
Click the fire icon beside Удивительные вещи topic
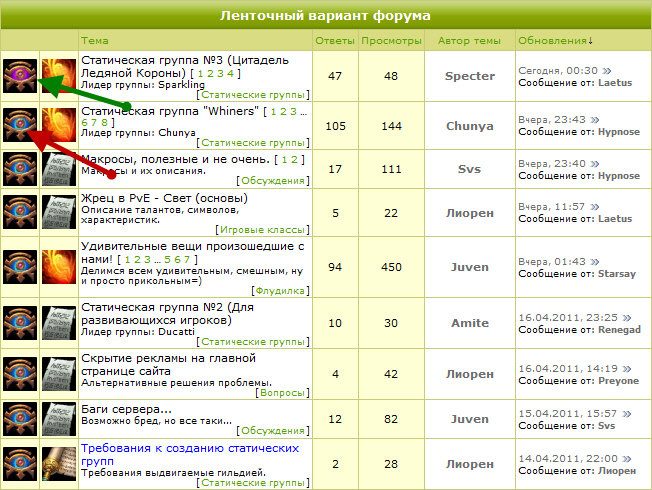click(x=58, y=266)
